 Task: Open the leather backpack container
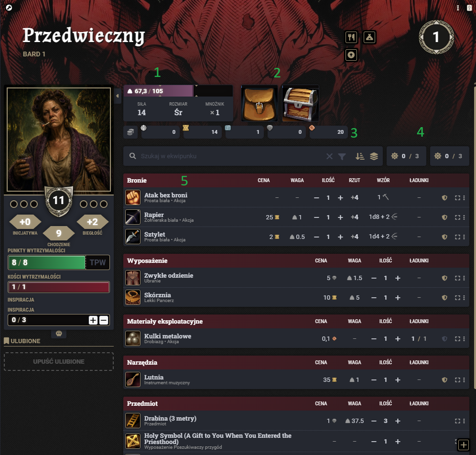[259, 103]
